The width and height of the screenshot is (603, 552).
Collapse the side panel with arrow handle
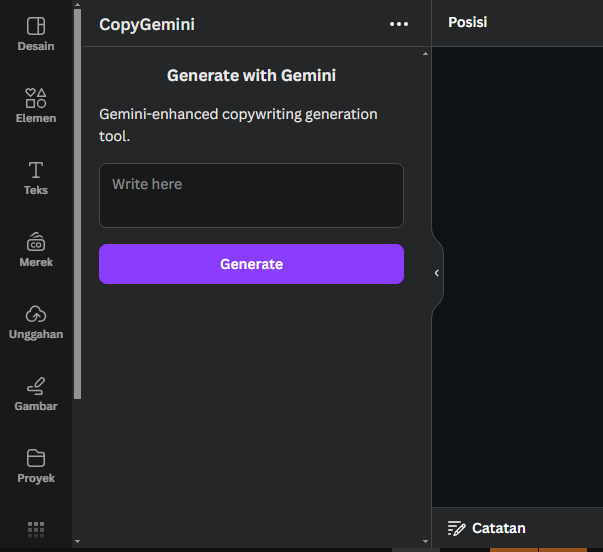(x=436, y=272)
